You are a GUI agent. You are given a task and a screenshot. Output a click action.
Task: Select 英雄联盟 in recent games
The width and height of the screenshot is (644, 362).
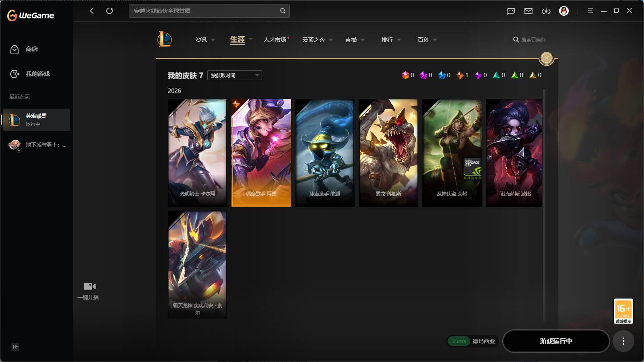pos(37,120)
